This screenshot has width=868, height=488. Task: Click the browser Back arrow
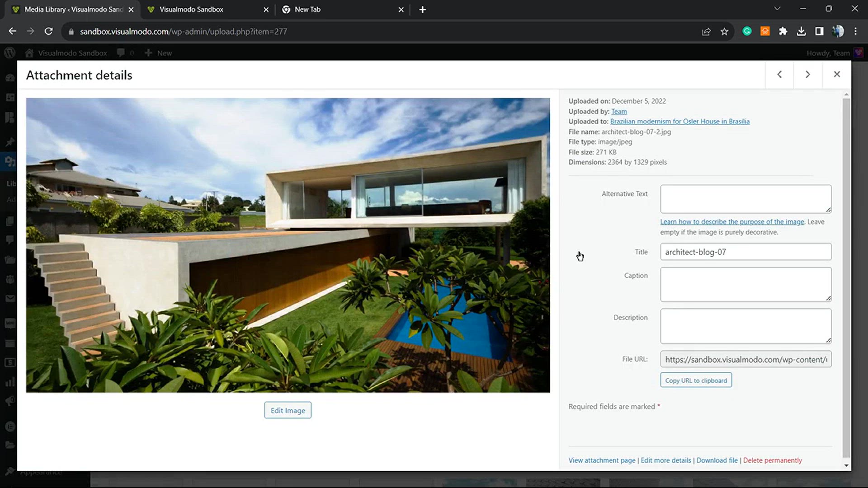12,31
